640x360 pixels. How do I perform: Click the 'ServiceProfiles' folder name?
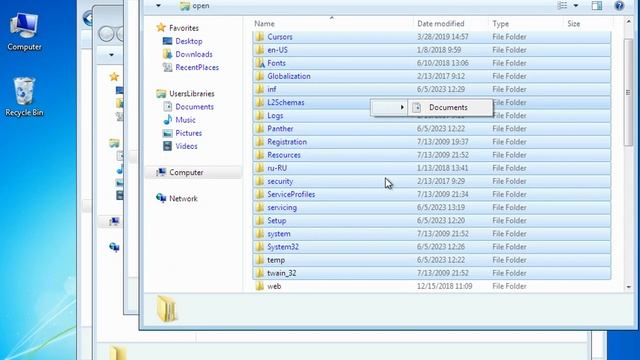pos(291,194)
